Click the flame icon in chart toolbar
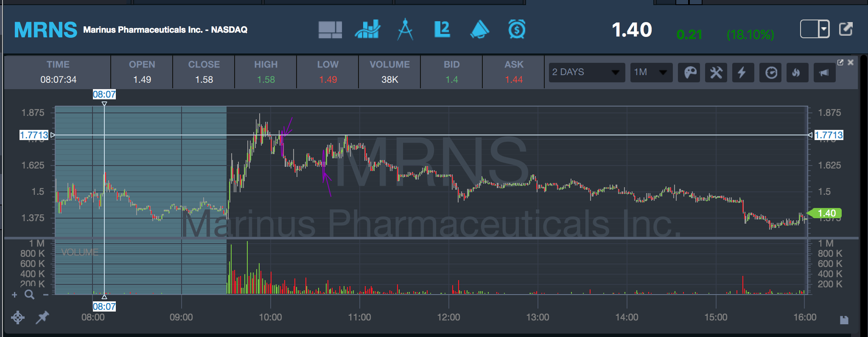This screenshot has width=868, height=337. click(x=796, y=73)
